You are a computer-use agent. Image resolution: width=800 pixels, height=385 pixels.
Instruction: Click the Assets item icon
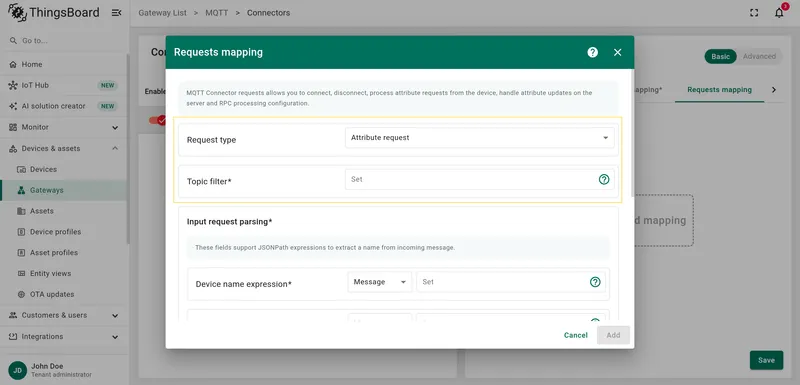click(x=21, y=211)
